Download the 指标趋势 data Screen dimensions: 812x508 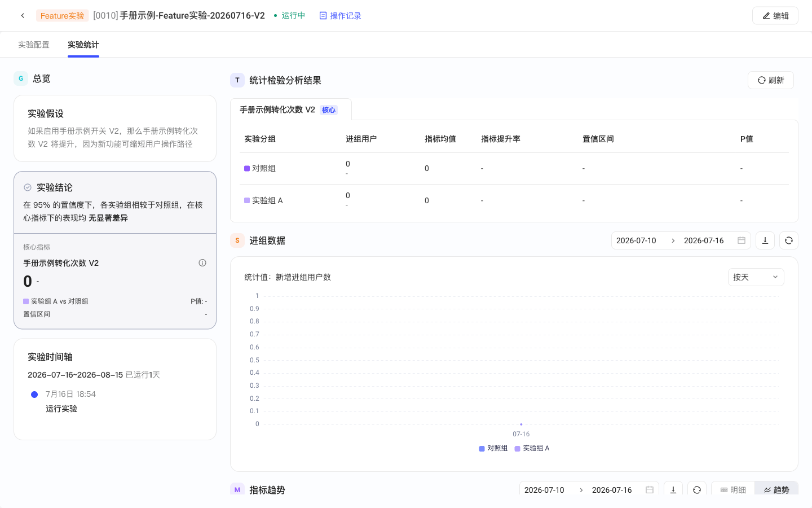[x=673, y=489]
